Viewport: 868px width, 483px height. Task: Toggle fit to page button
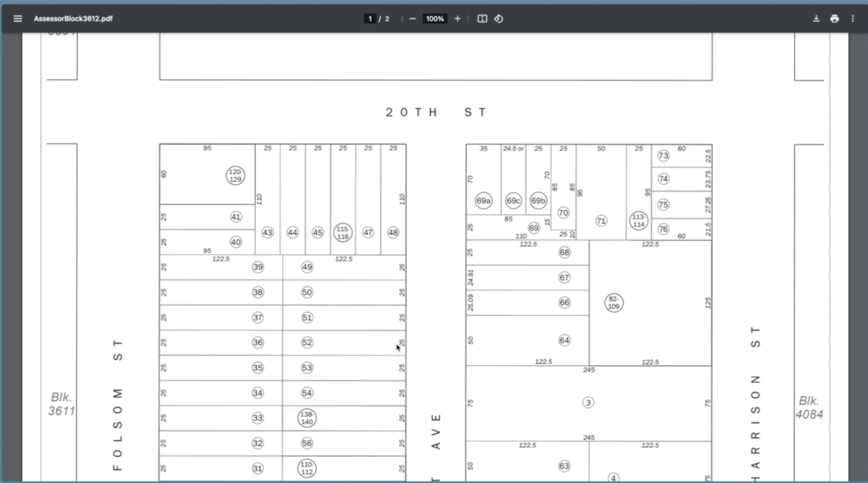click(482, 19)
